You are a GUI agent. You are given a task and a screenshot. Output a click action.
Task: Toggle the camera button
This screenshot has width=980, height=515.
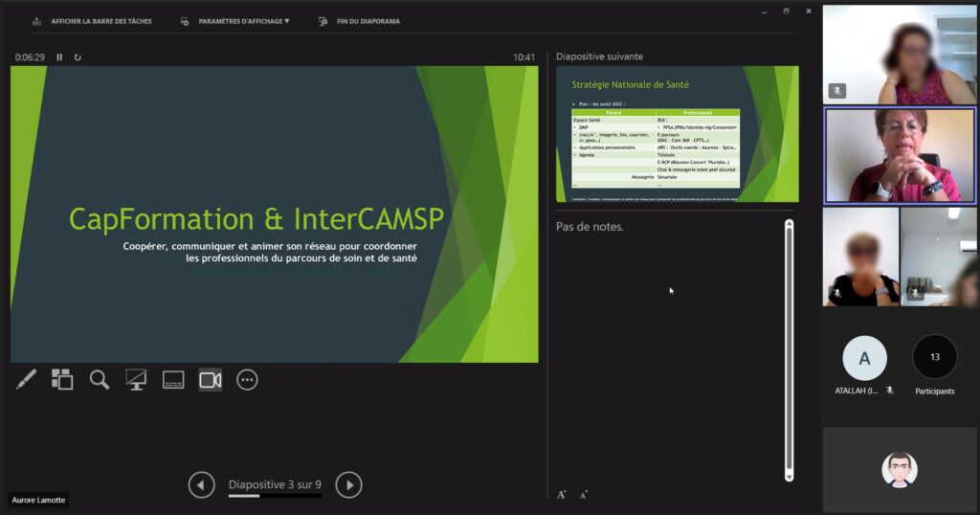click(210, 379)
